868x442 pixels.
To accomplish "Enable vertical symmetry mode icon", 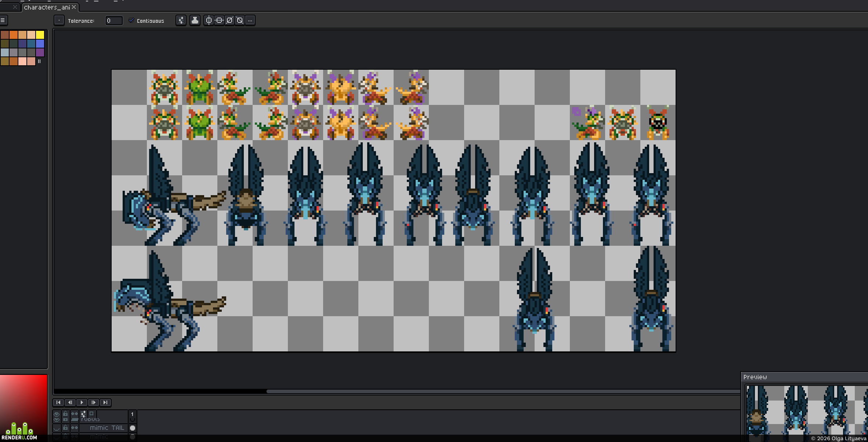I will pyautogui.click(x=209, y=20).
